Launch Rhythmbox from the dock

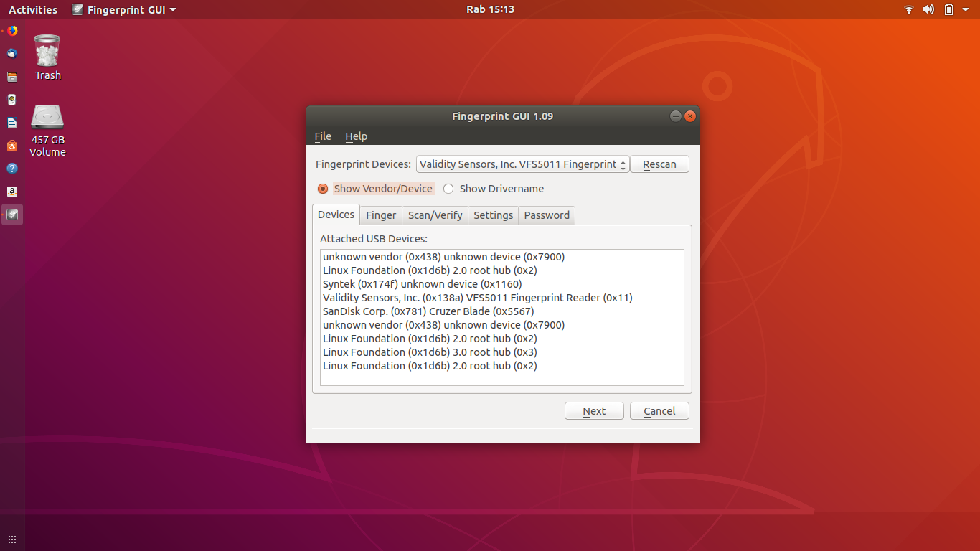[12, 99]
